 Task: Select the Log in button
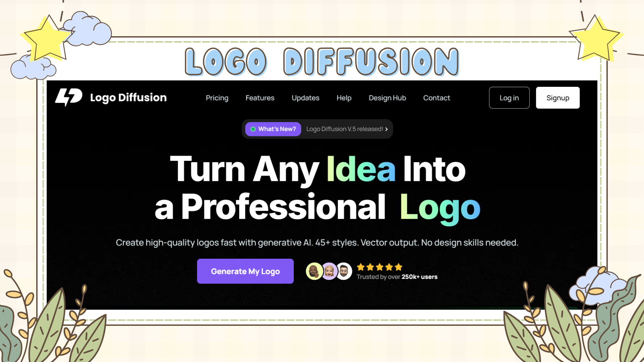(509, 98)
